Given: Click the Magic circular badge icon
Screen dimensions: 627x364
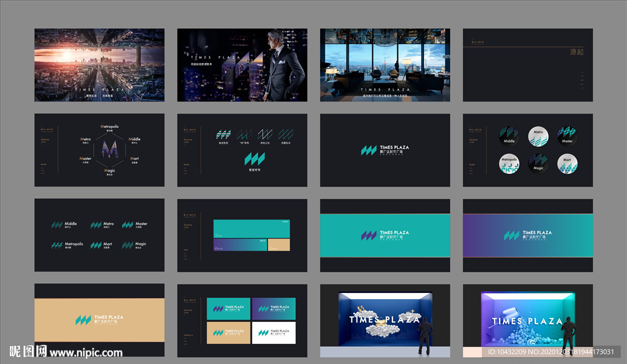Looking at the screenshot, I should [538, 163].
